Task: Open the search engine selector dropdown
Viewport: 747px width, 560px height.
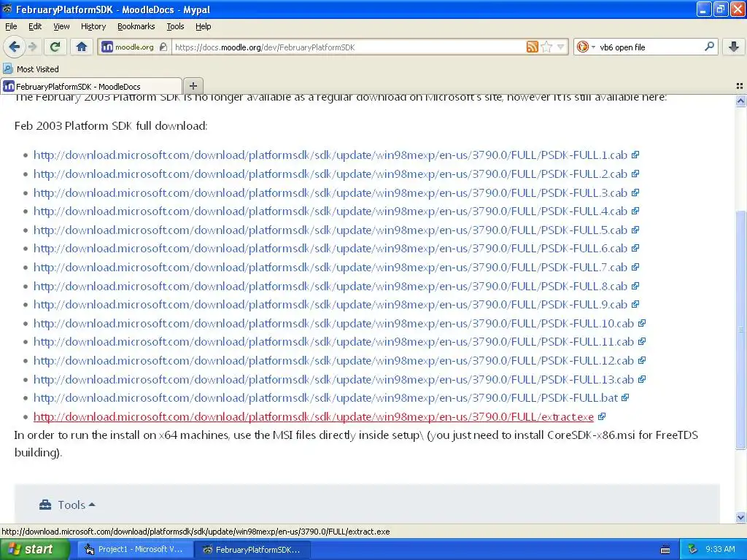Action: [x=585, y=47]
